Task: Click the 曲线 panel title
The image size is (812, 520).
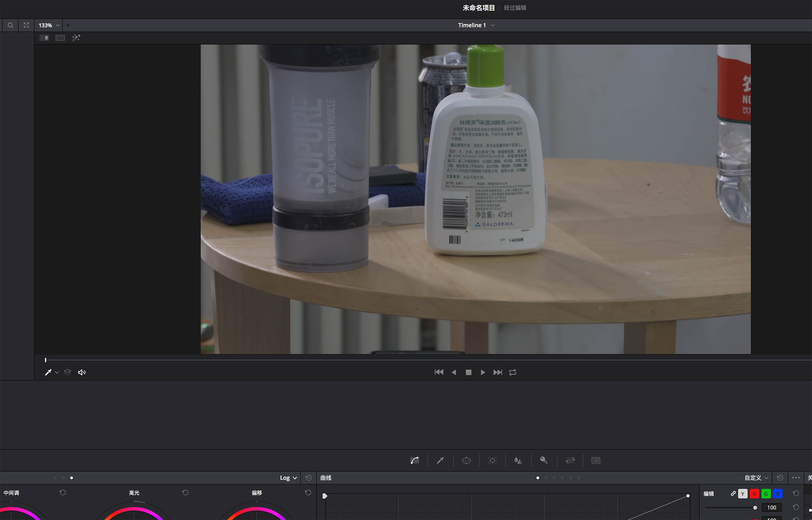Action: click(x=326, y=478)
